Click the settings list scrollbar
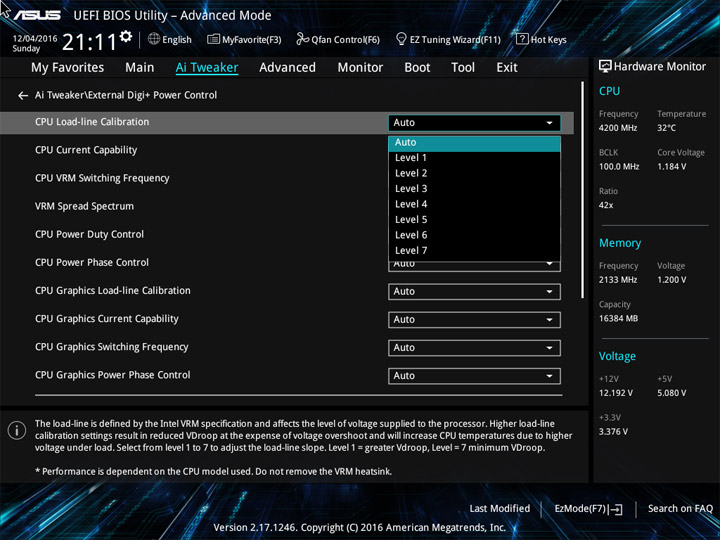720x540 pixels. pos(583,190)
